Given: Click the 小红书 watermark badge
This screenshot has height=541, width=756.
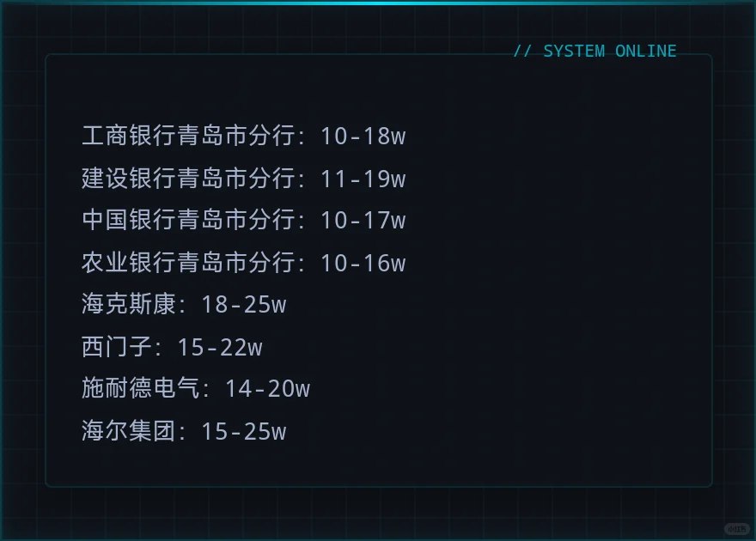Looking at the screenshot, I should click(737, 528).
